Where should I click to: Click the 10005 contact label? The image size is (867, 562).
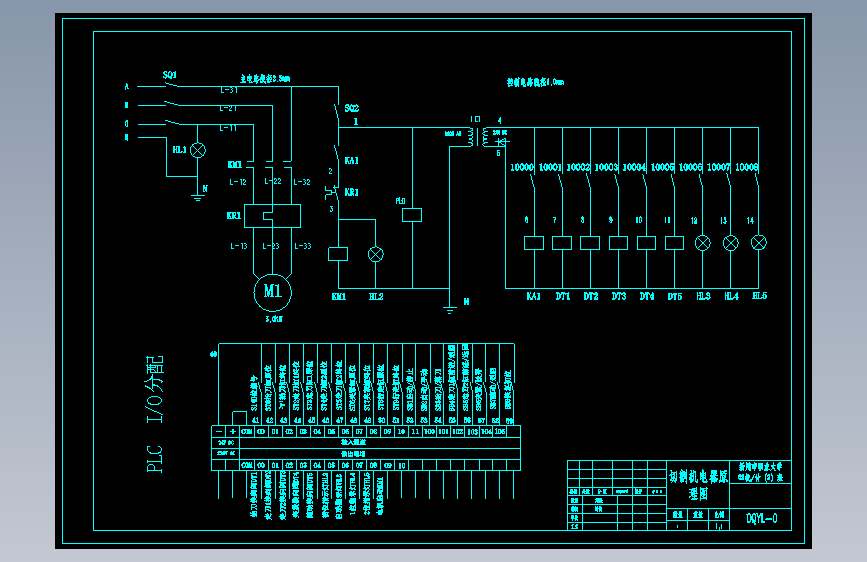pyautogui.click(x=662, y=167)
